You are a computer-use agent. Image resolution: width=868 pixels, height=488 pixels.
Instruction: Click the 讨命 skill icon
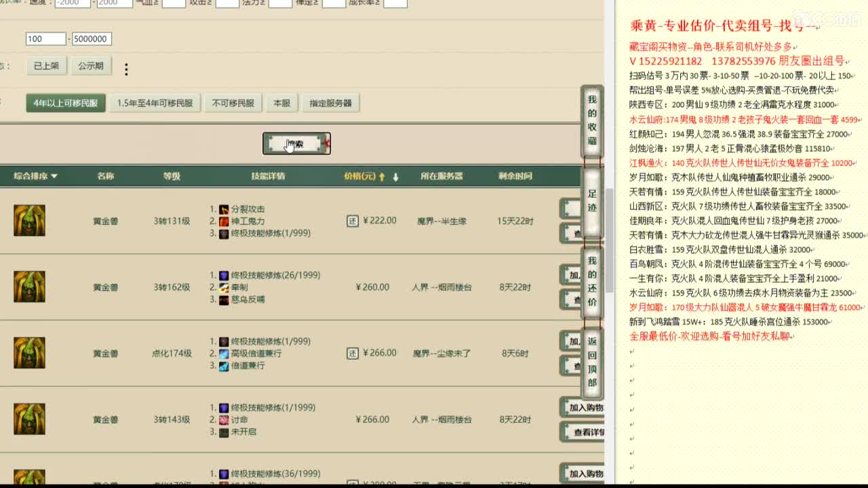pyautogui.click(x=224, y=420)
